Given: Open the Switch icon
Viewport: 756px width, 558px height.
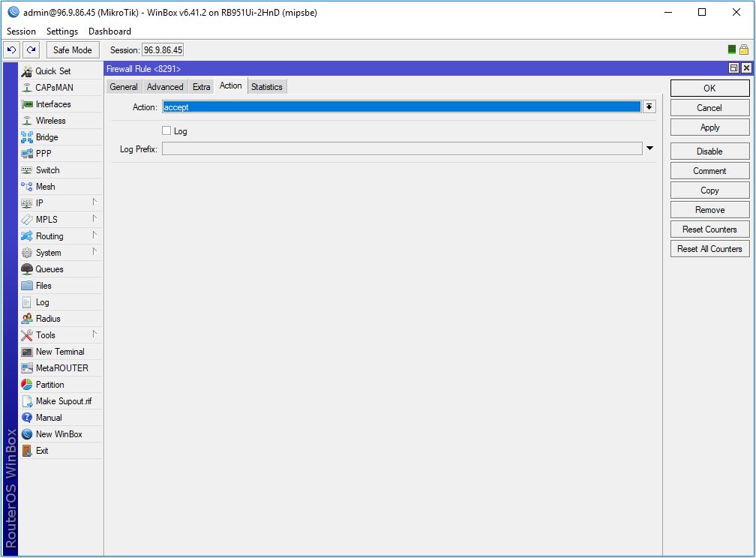Looking at the screenshot, I should pos(27,170).
